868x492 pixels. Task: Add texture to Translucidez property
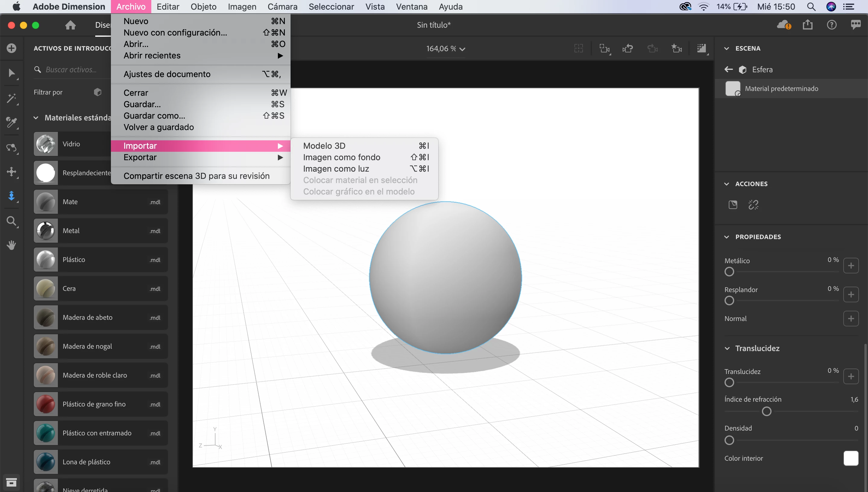click(851, 376)
